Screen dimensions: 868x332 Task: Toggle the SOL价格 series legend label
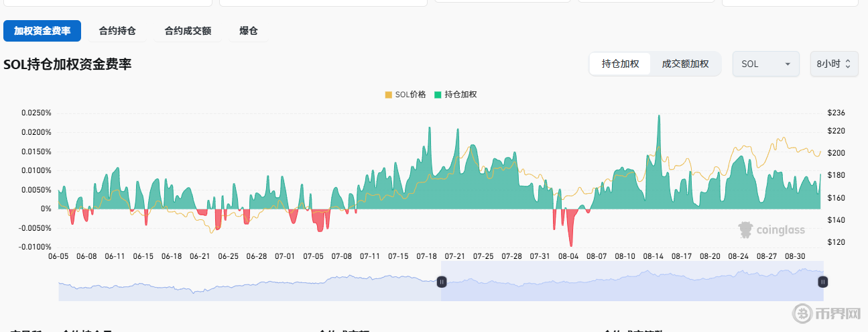(410, 95)
